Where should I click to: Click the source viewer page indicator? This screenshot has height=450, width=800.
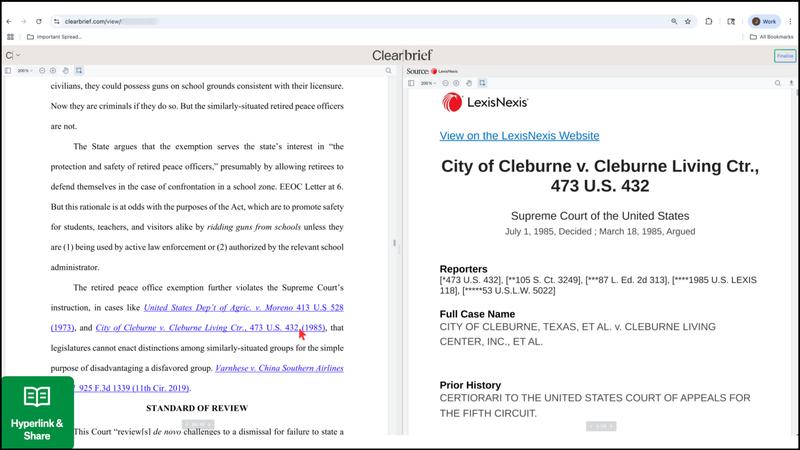point(601,426)
